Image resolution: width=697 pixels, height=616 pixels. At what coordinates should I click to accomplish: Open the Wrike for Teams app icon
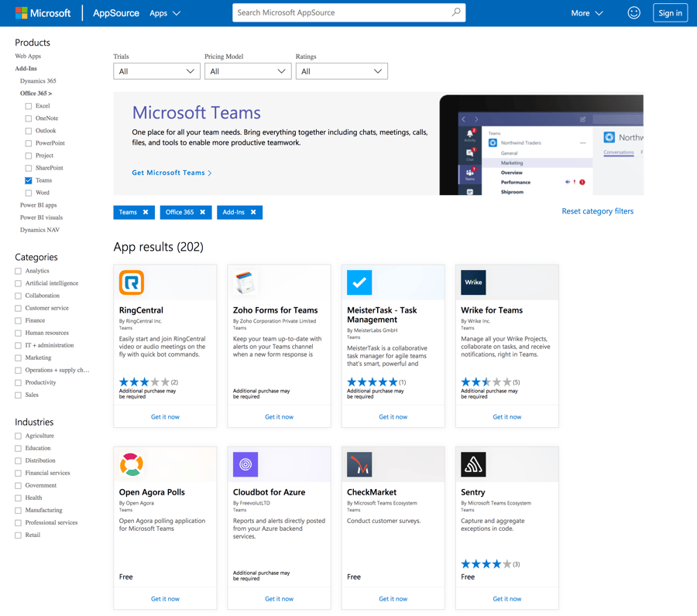(x=473, y=282)
